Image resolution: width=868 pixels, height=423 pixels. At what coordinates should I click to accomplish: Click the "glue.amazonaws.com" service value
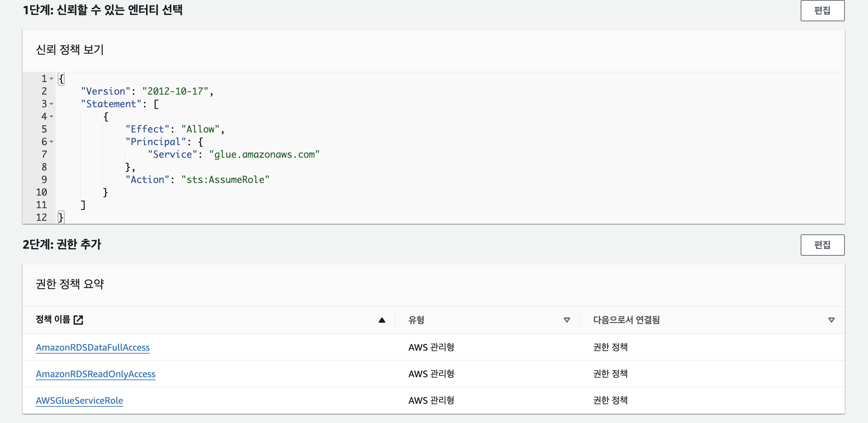(264, 154)
